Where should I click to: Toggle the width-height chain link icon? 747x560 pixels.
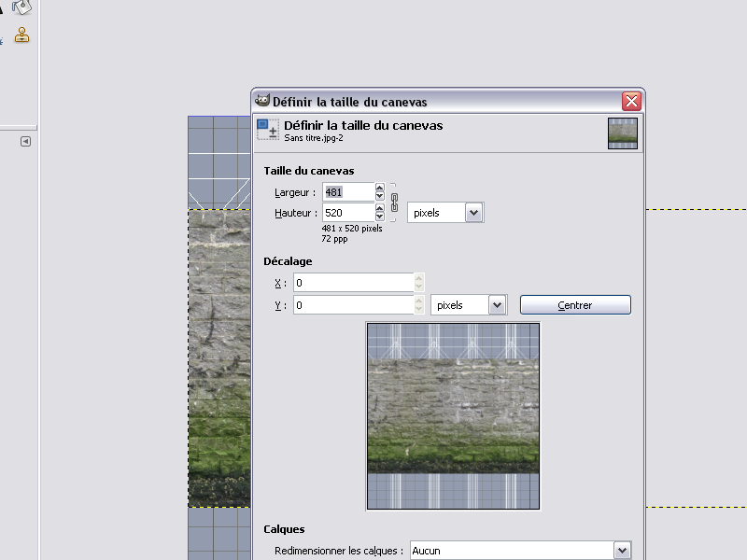pos(394,203)
